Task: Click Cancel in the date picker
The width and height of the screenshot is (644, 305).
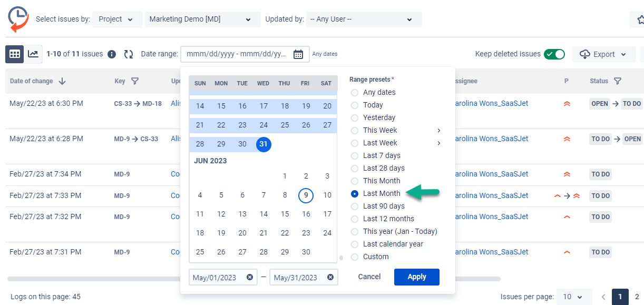Action: coord(369,277)
